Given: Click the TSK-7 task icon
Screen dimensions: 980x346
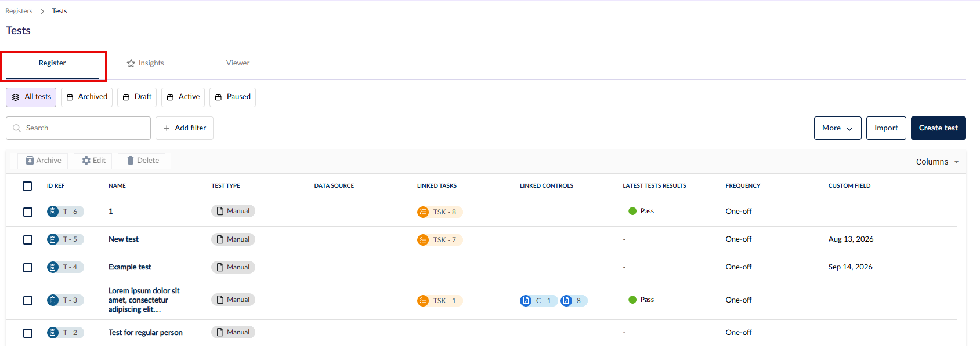Looking at the screenshot, I should 423,240.
